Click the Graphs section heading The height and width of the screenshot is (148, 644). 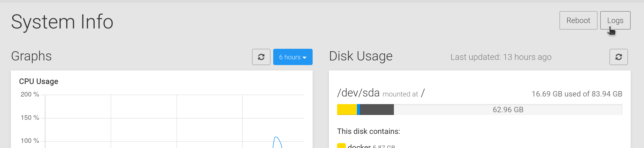31,56
